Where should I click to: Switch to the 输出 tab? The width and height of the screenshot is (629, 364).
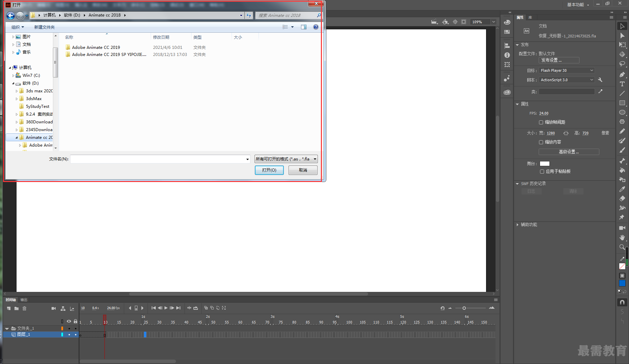tap(24, 300)
